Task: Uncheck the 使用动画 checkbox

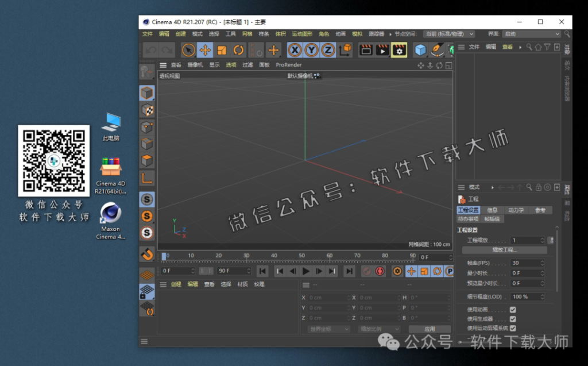Action: 513,309
